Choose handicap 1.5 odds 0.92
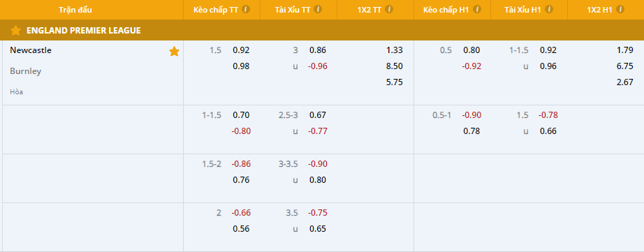644x252 pixels. (x=241, y=50)
